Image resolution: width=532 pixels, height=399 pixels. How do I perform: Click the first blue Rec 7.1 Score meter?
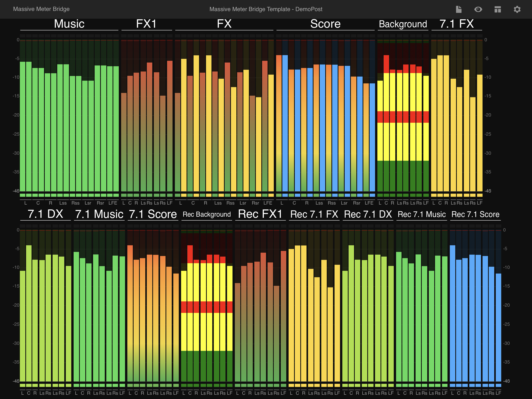pos(452,313)
